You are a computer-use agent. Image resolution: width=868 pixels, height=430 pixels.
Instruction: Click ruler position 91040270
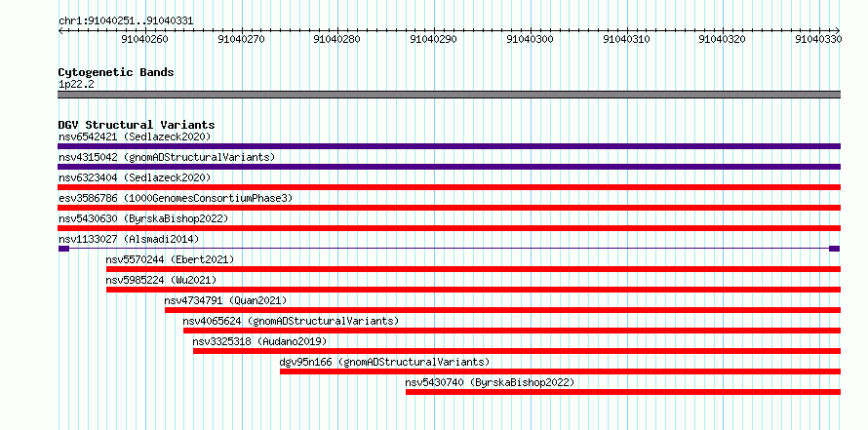tap(241, 39)
